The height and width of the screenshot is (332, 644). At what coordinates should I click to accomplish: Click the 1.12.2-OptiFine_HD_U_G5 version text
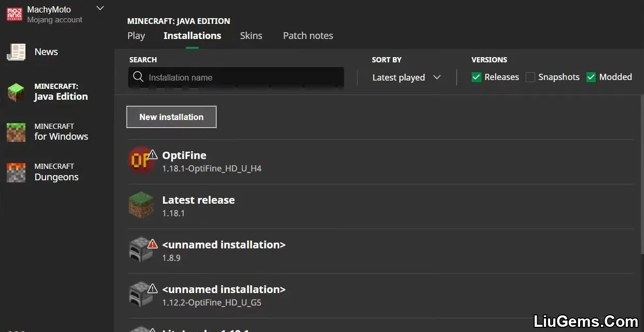pos(212,303)
